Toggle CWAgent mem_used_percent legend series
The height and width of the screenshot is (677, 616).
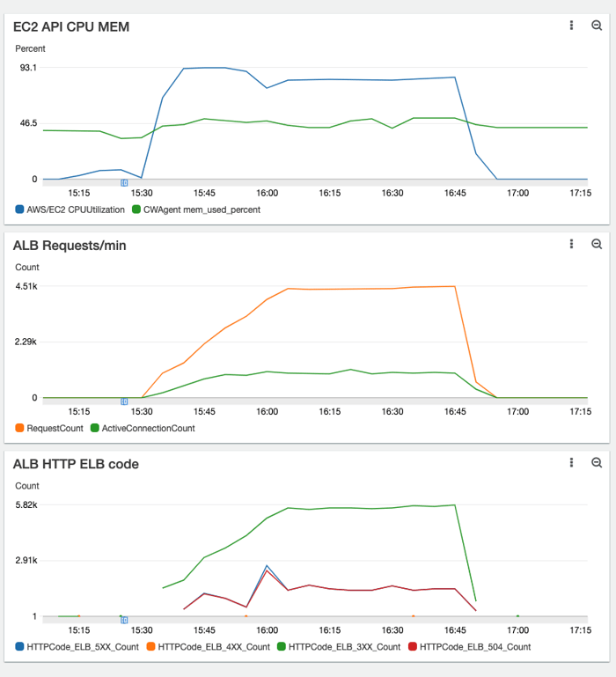pyautogui.click(x=202, y=210)
